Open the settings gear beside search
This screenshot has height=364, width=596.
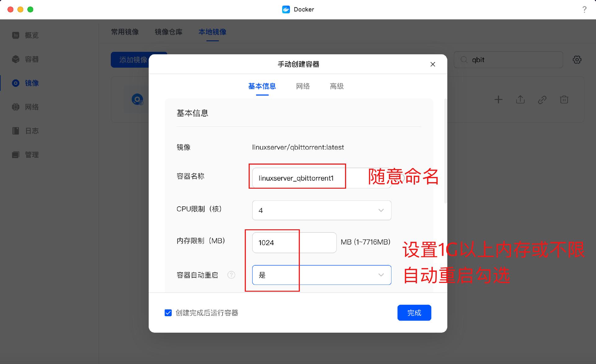[x=577, y=60]
